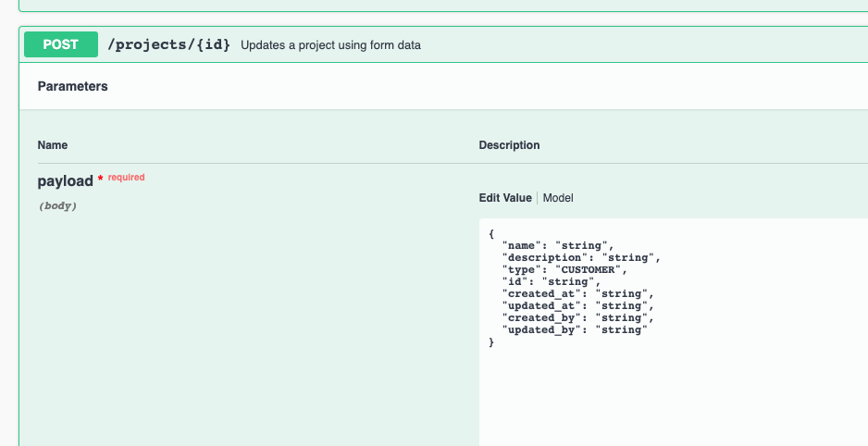The width and height of the screenshot is (868, 446).
Task: Click the "created_at": "string" JSON line
Action: (x=578, y=294)
